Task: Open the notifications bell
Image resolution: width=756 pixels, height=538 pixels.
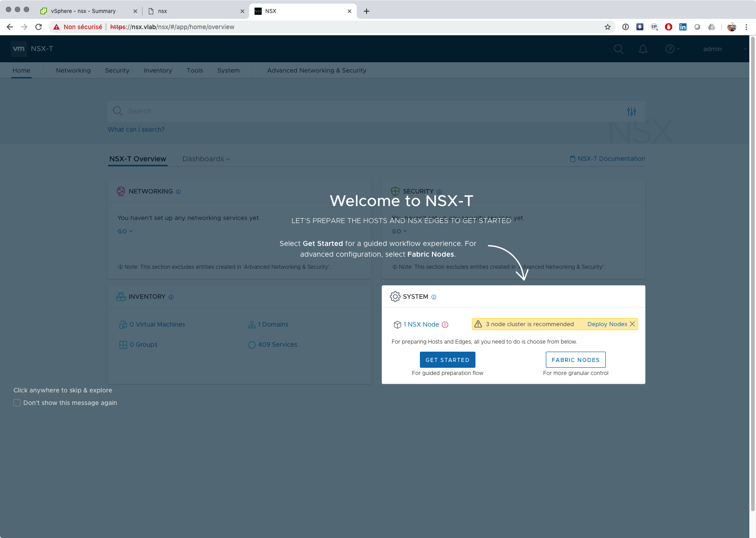Action: (643, 49)
